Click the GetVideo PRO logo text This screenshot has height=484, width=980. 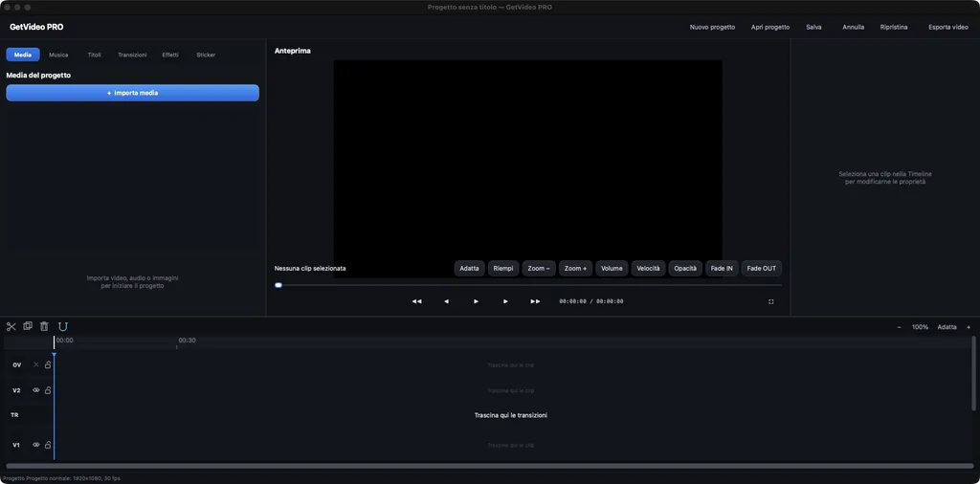[36, 27]
